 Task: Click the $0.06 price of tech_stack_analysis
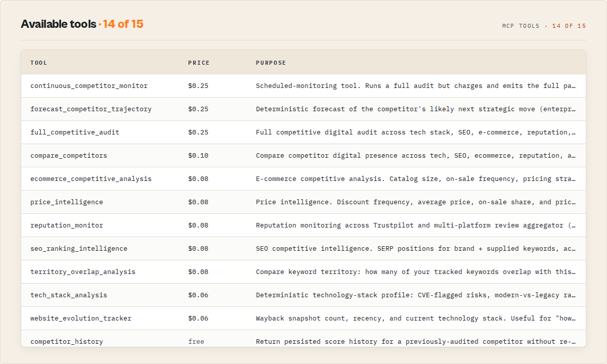pyautogui.click(x=198, y=295)
